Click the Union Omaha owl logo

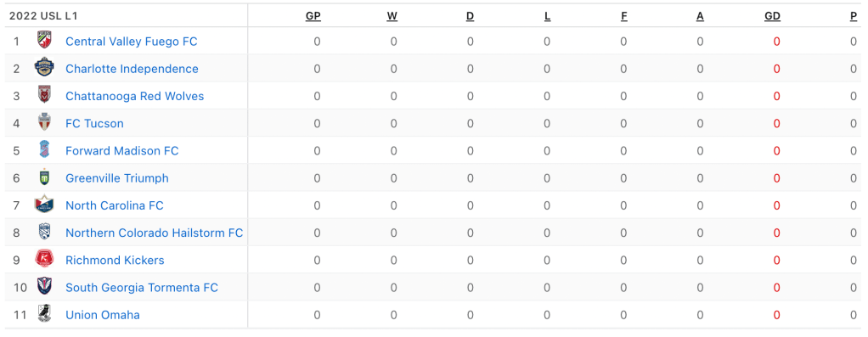tap(44, 314)
